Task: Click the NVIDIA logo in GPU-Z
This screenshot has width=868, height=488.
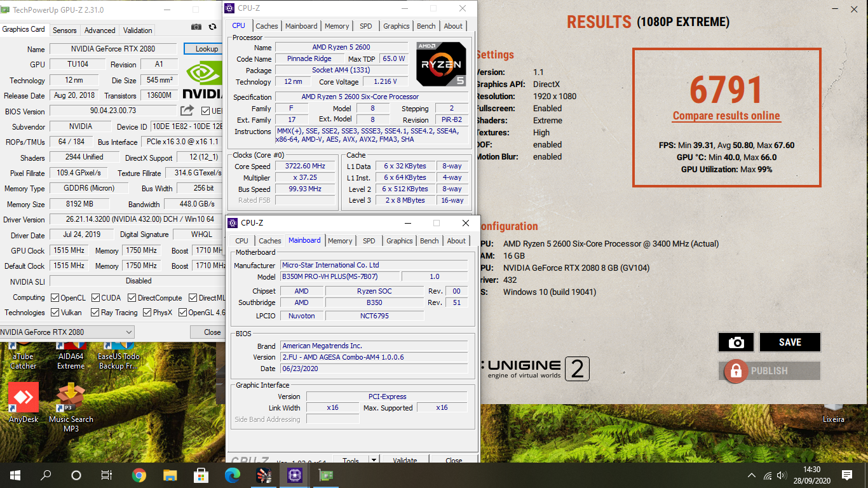Action: (x=203, y=81)
